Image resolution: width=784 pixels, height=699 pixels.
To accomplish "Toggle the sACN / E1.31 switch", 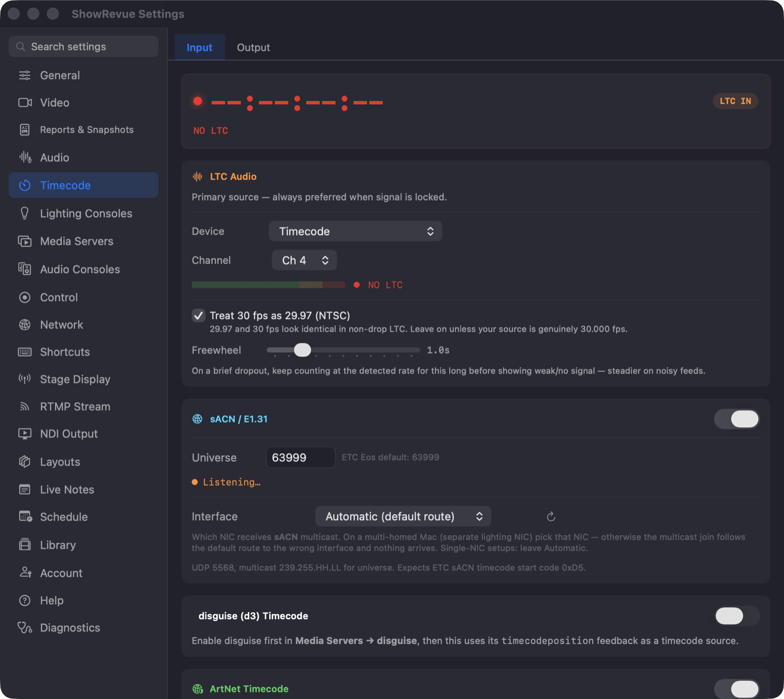I will click(737, 419).
